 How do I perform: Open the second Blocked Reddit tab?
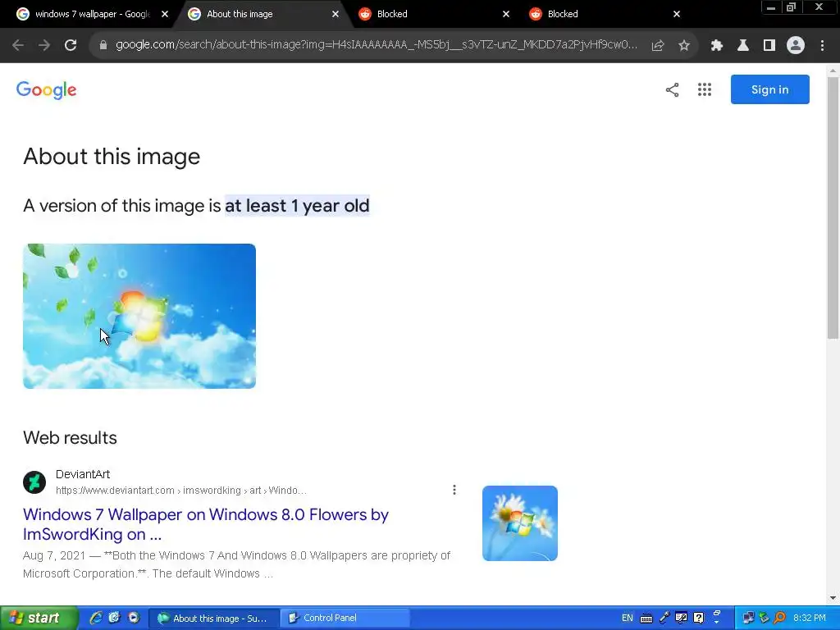pos(604,15)
